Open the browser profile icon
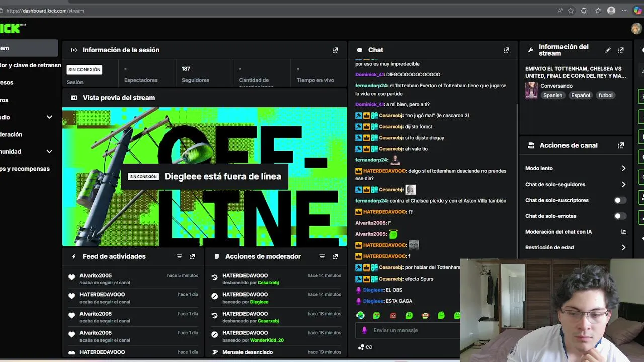This screenshot has height=362, width=644. [611, 11]
